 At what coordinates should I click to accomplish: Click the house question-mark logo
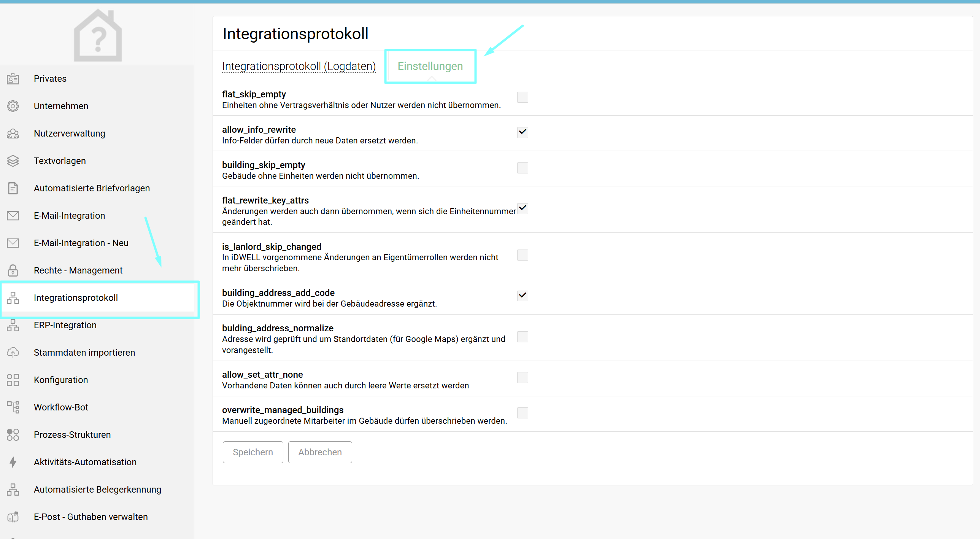[x=98, y=35]
